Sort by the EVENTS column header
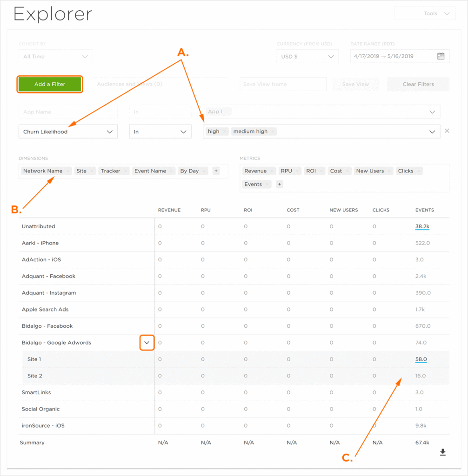Screen dimensions: 468x476 (x=425, y=210)
